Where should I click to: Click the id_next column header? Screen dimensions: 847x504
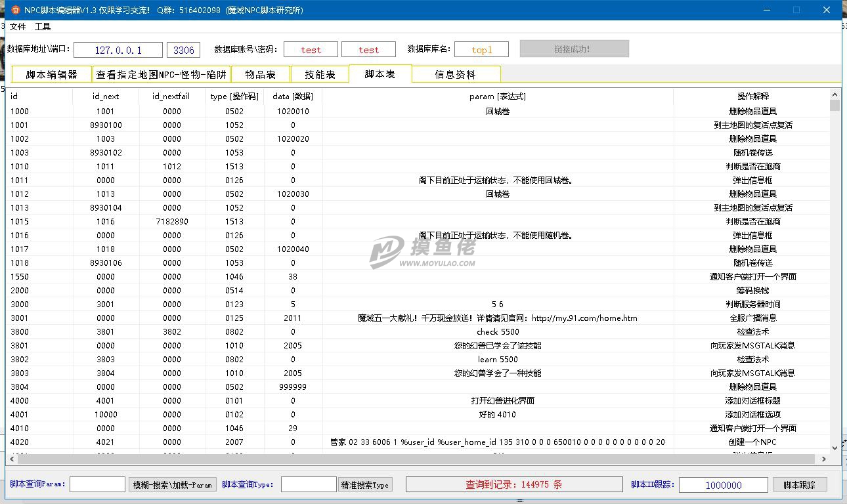point(106,96)
